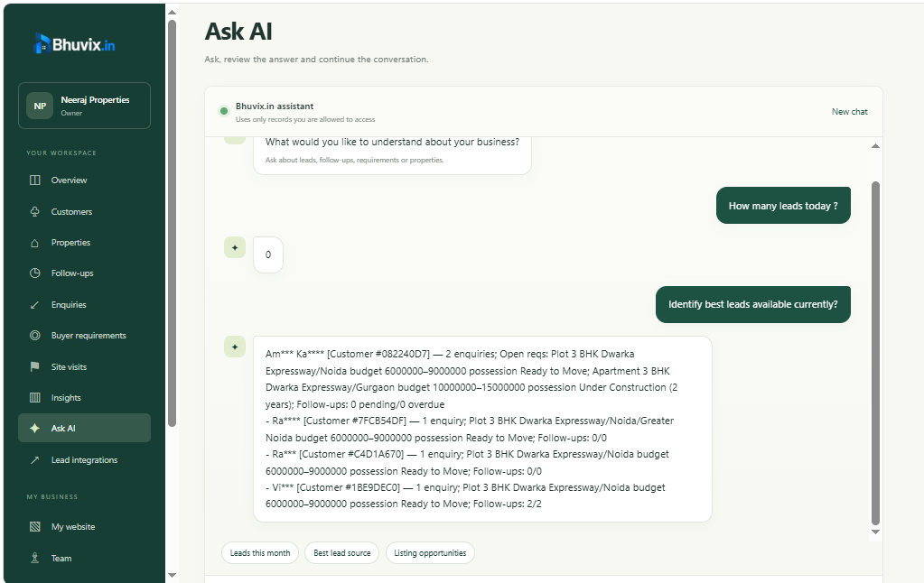Click the Insights chart icon
The image size is (924, 583).
coord(34,398)
